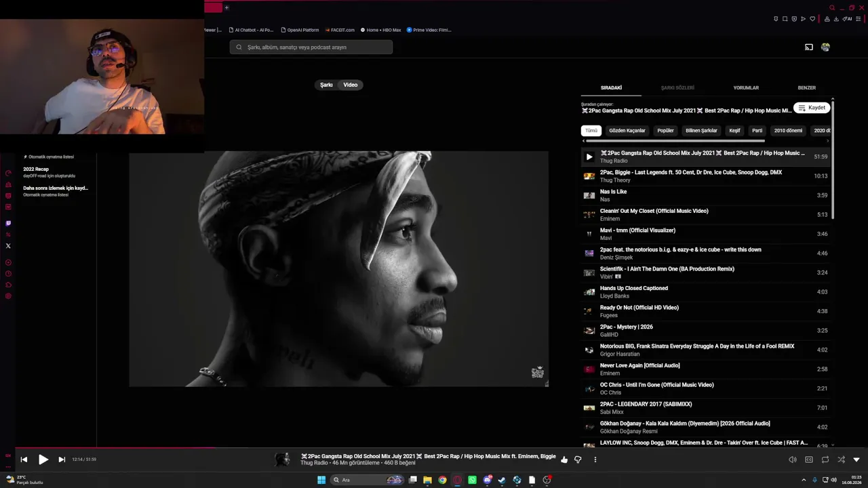The height and width of the screenshot is (488, 868).
Task: Select the Bilinen Şarkılar filter chip
Action: (701, 130)
